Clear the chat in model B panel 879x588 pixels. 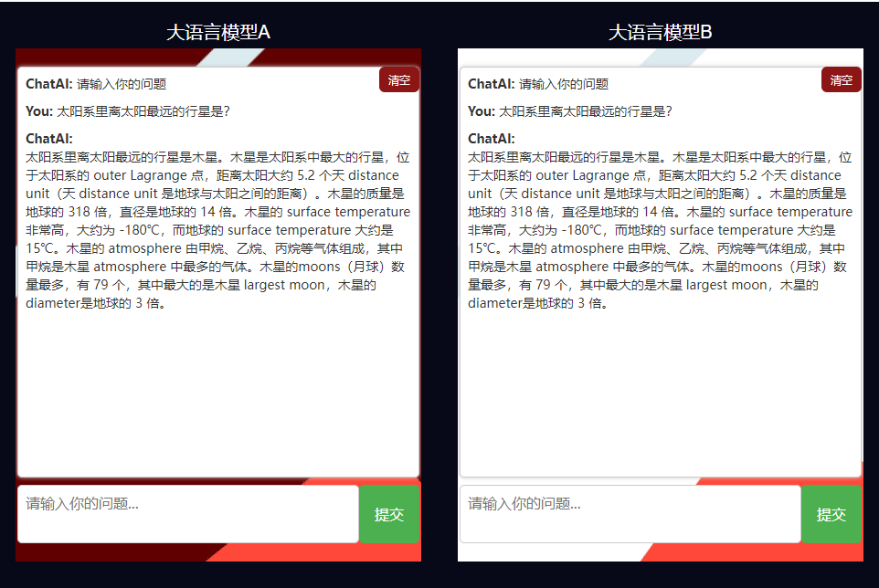point(841,80)
